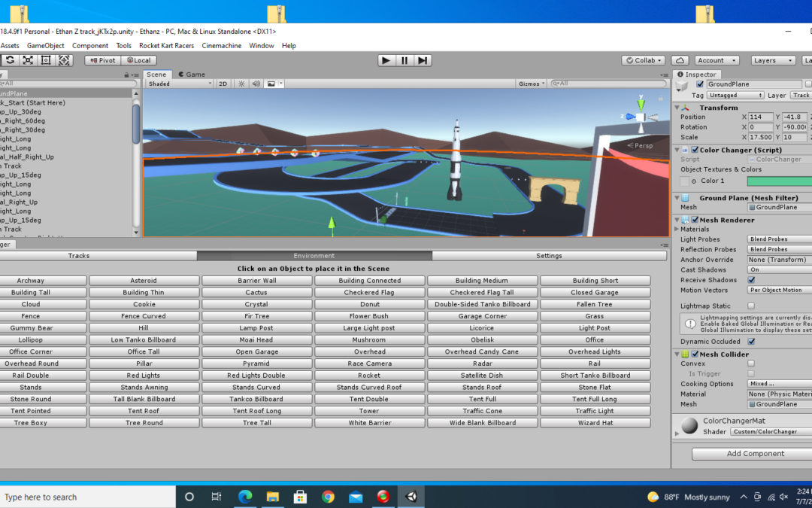This screenshot has height=508, width=812.
Task: Toggle GroundPlane active checkbox
Action: point(700,84)
